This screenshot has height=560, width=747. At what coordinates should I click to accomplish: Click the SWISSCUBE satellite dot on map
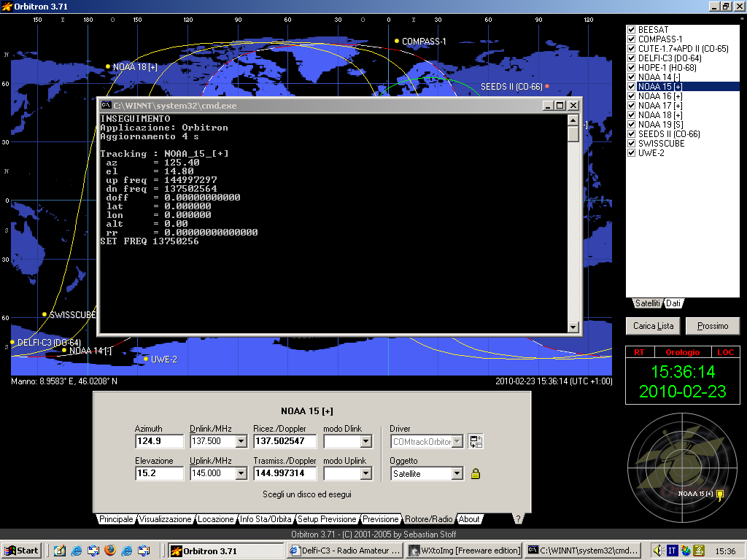pyautogui.click(x=44, y=314)
